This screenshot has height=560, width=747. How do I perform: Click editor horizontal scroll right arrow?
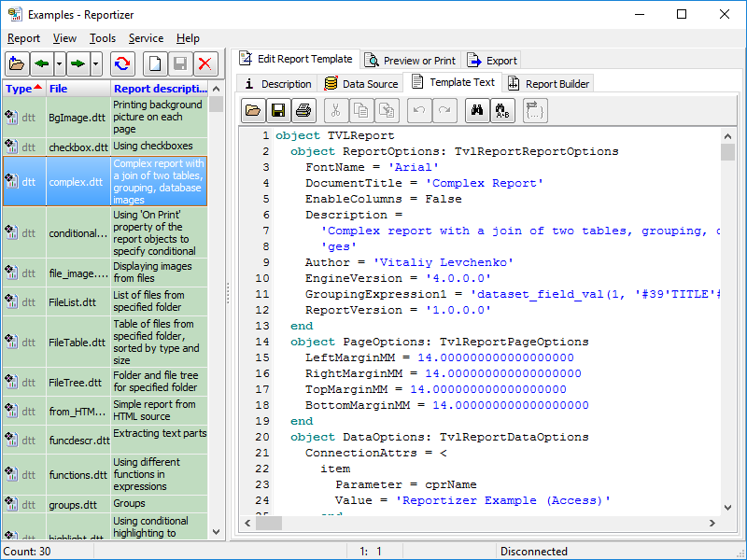(x=712, y=523)
